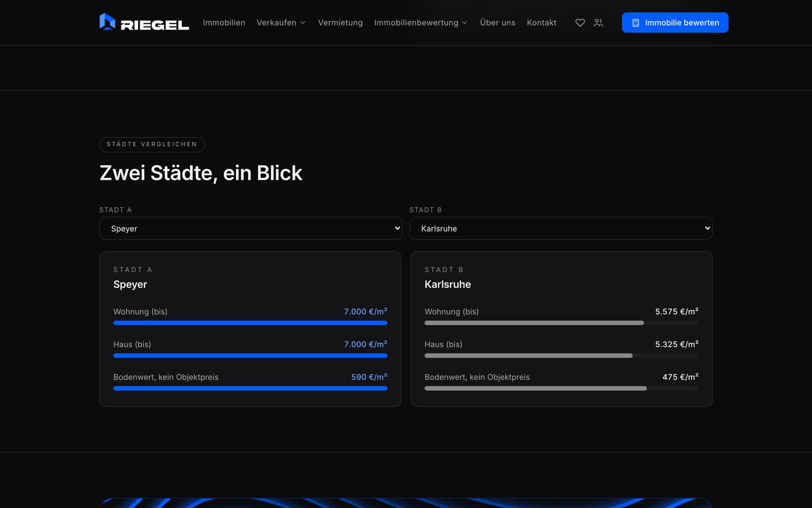Click Karlsruhe's "Bodenwert, kein Objektpreis" label
The image size is (812, 508).
pyautogui.click(x=477, y=377)
